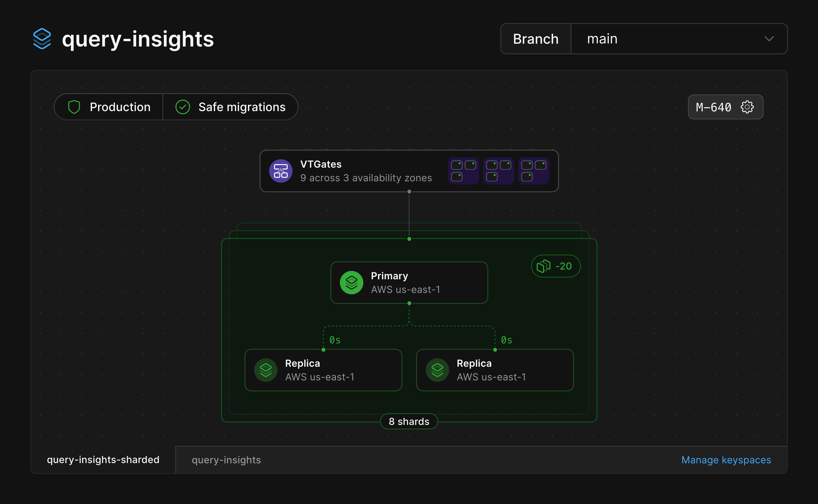
Task: Click the Production shield icon
Action: click(74, 107)
